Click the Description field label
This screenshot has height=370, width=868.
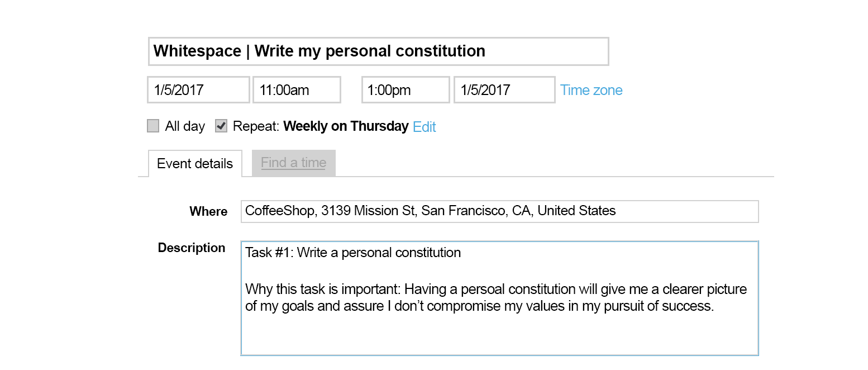(192, 248)
